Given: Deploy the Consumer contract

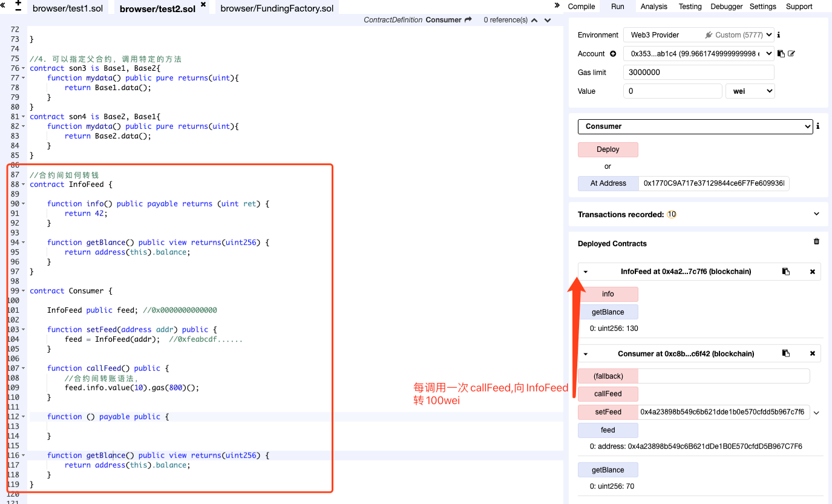Looking at the screenshot, I should point(608,149).
